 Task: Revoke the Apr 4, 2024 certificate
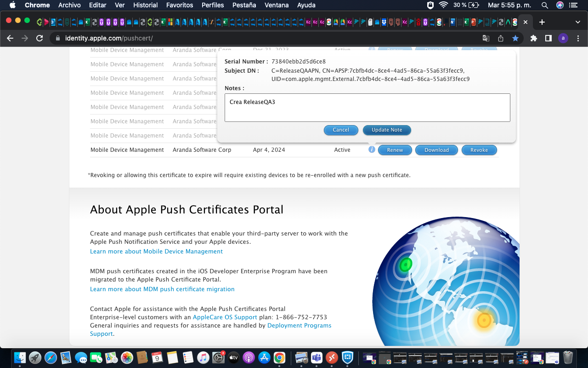tap(479, 150)
